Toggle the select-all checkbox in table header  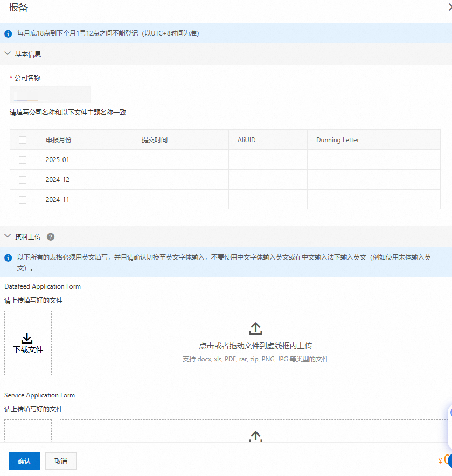23,140
